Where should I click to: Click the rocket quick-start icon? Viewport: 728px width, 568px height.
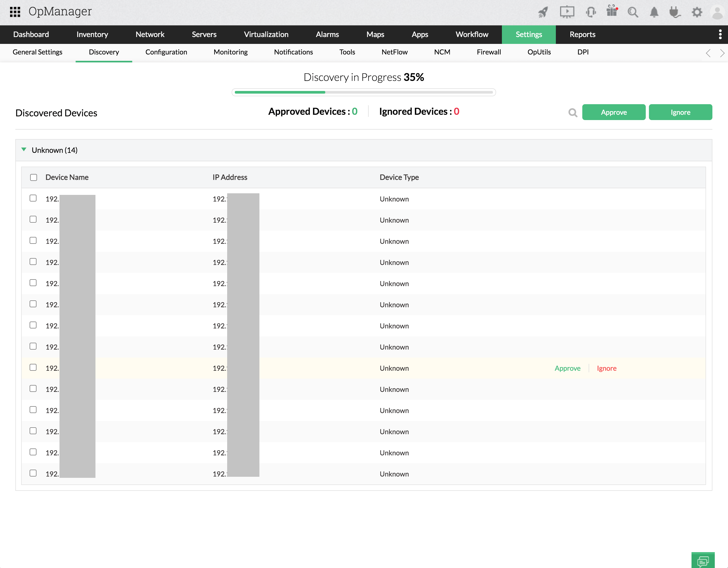(x=543, y=12)
